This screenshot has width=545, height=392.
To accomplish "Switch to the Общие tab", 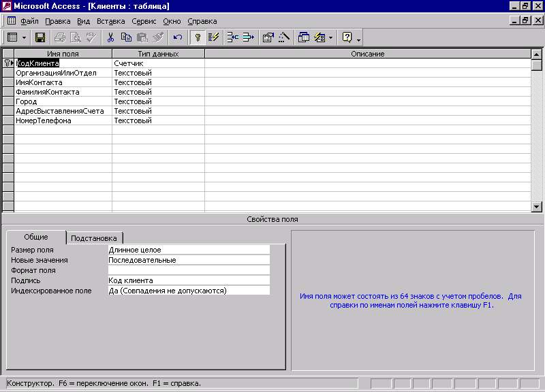I will coord(36,237).
